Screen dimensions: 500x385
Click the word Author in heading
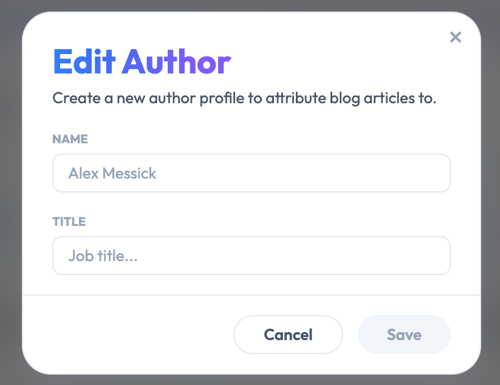(177, 62)
